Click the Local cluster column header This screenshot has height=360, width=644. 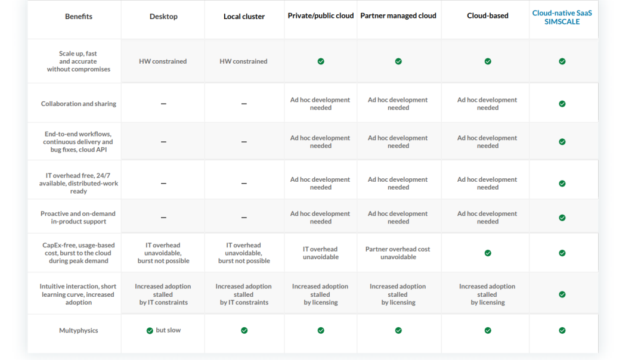tap(244, 16)
